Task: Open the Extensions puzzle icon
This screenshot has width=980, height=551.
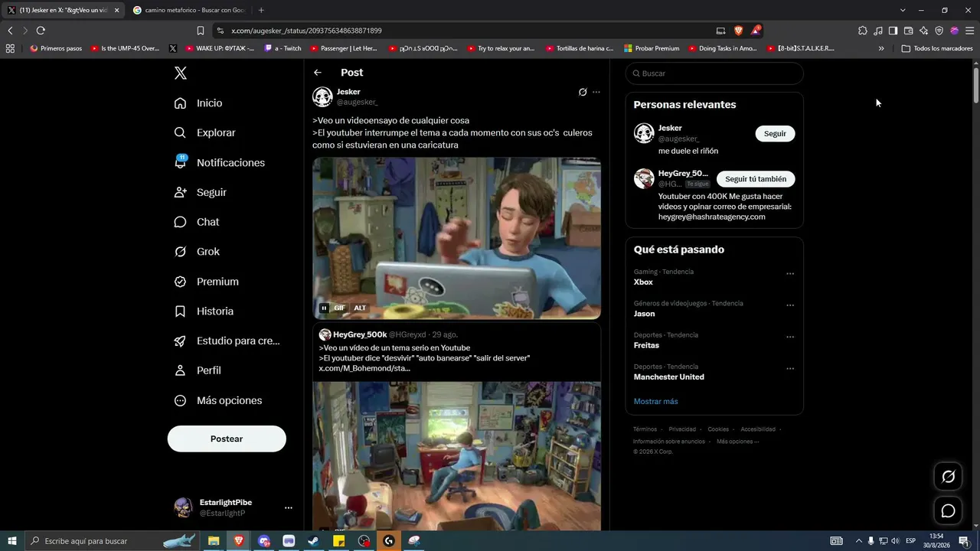Action: point(863,31)
